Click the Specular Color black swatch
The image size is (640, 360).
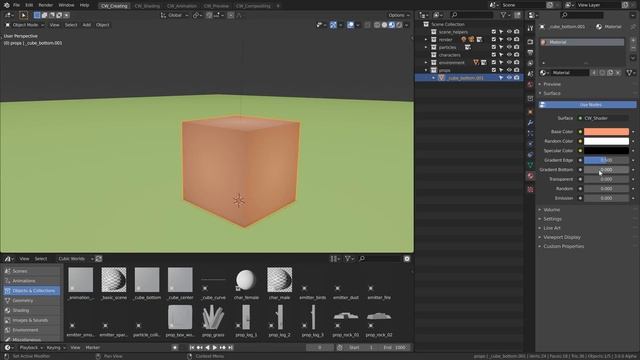click(606, 151)
